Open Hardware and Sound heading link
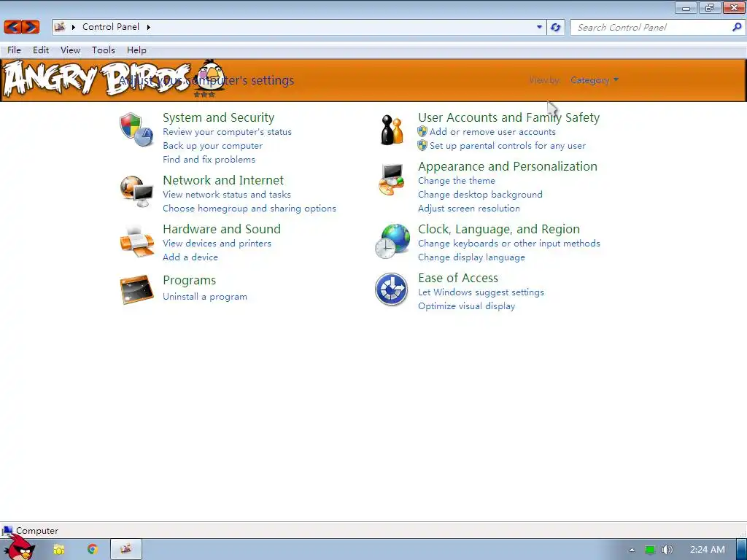Viewport: 747px width, 560px height. click(222, 229)
